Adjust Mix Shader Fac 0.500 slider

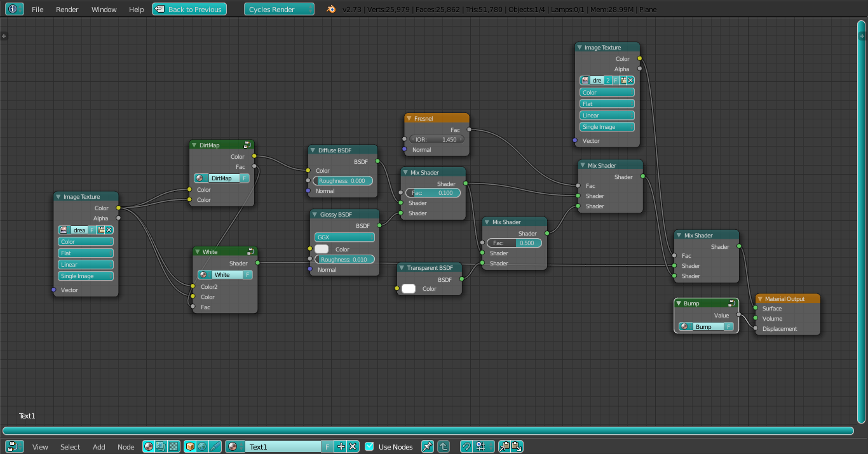point(515,243)
